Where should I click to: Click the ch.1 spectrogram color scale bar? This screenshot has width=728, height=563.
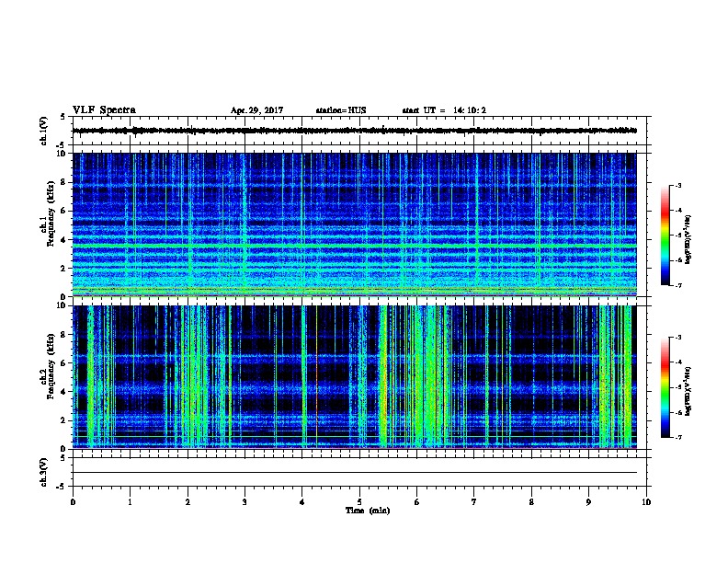[x=665, y=236]
